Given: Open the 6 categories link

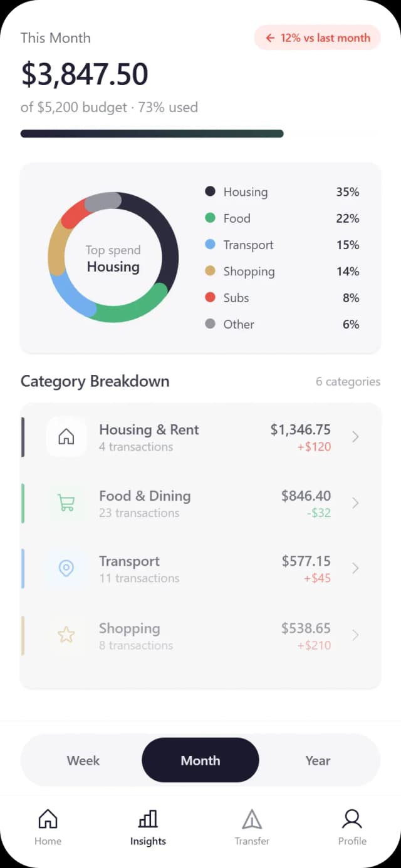Looking at the screenshot, I should (x=348, y=381).
